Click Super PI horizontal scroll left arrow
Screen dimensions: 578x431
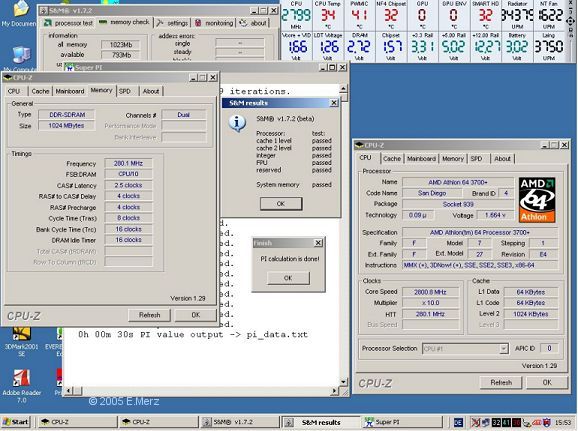pyautogui.click(x=69, y=390)
